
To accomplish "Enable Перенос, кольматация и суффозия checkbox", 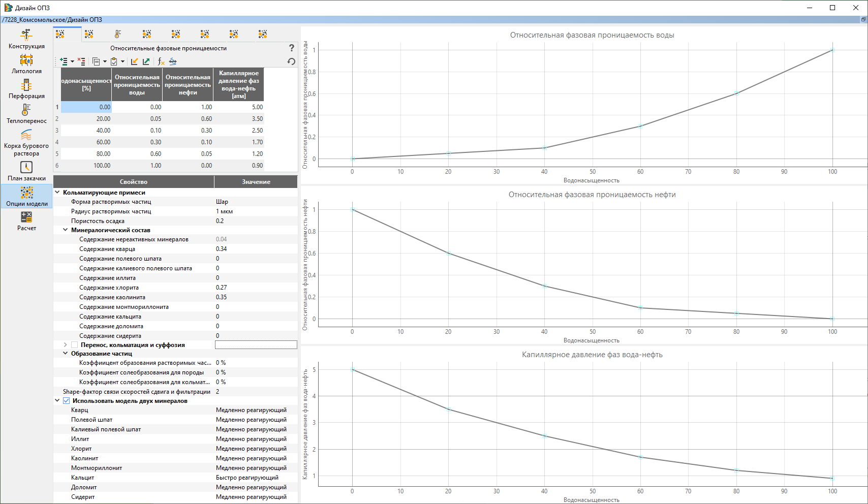I will [x=74, y=345].
